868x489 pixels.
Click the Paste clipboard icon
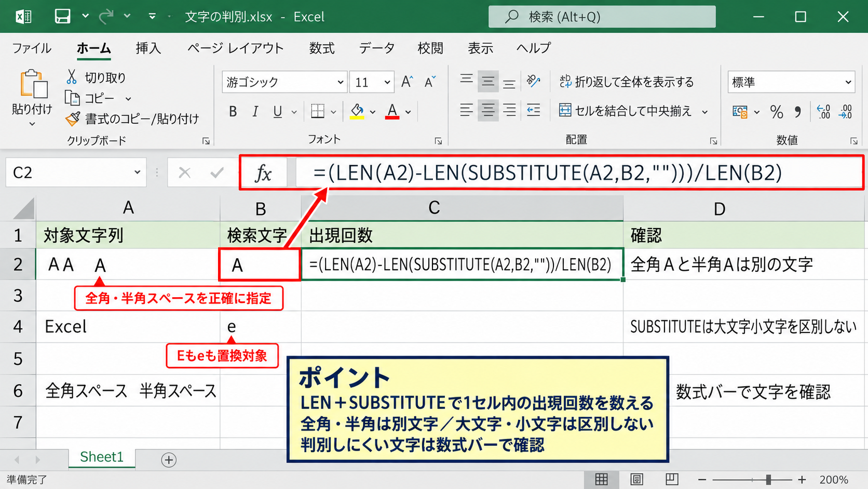[x=34, y=84]
